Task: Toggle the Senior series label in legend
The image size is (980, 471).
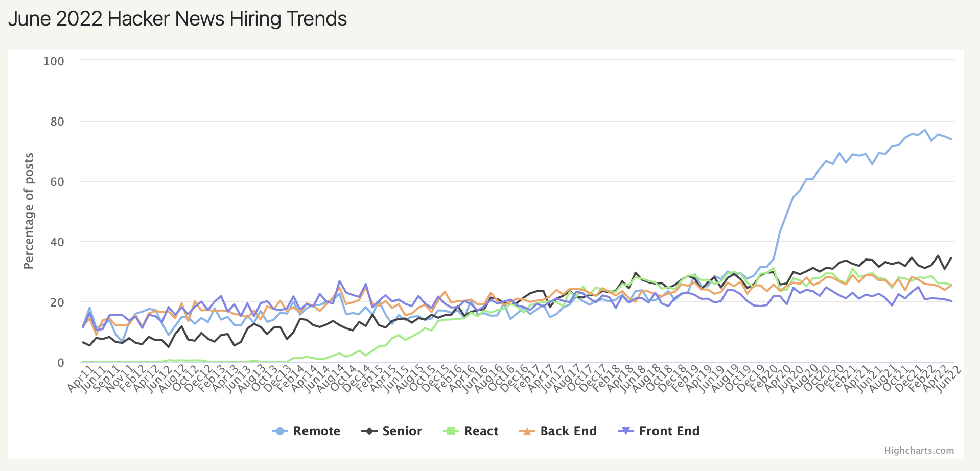Action: 402,431
